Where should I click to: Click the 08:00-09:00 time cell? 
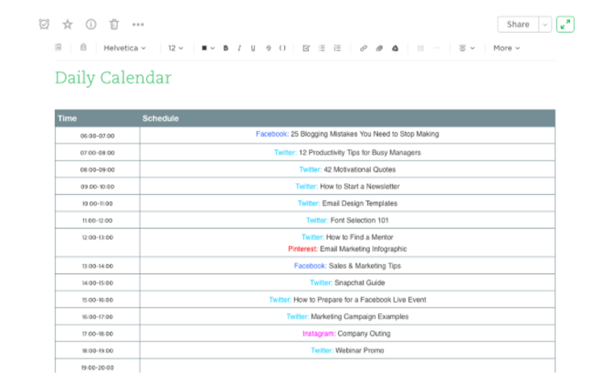click(98, 169)
